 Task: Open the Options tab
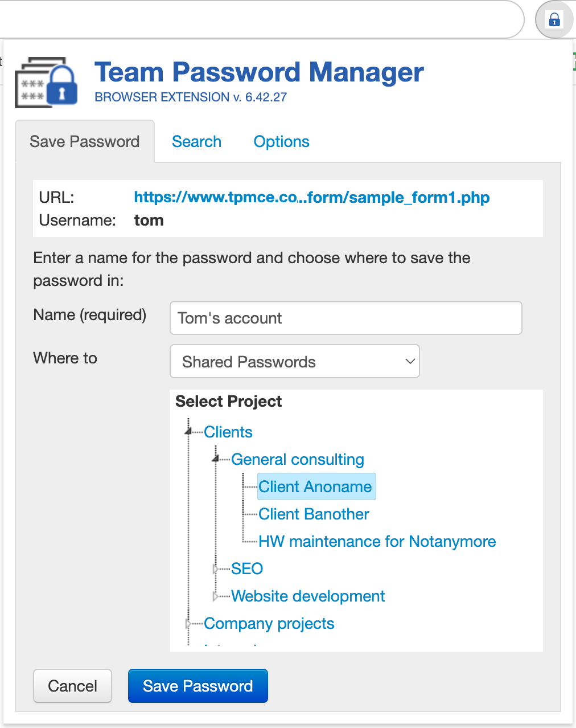coord(281,141)
